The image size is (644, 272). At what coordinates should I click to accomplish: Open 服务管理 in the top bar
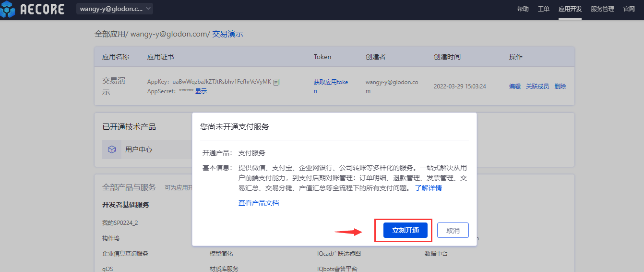click(x=602, y=9)
